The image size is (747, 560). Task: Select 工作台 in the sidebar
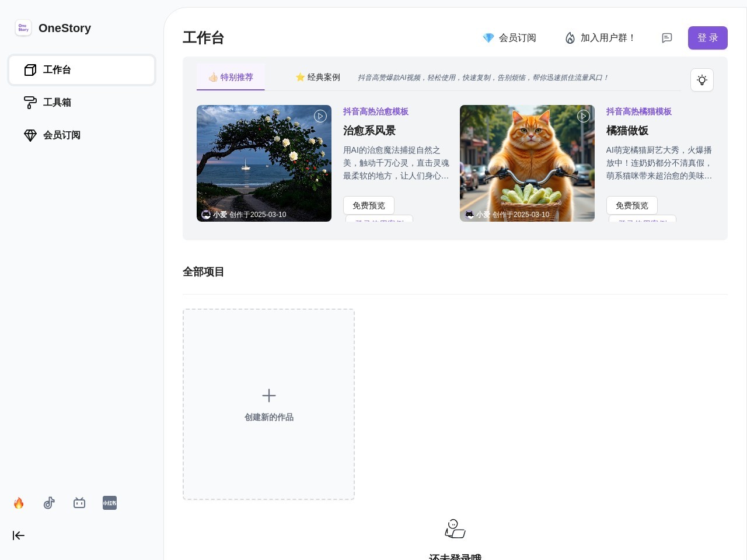coord(82,70)
